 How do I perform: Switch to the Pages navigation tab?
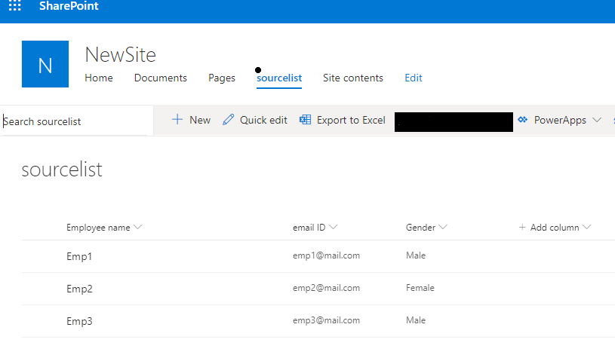tap(222, 78)
